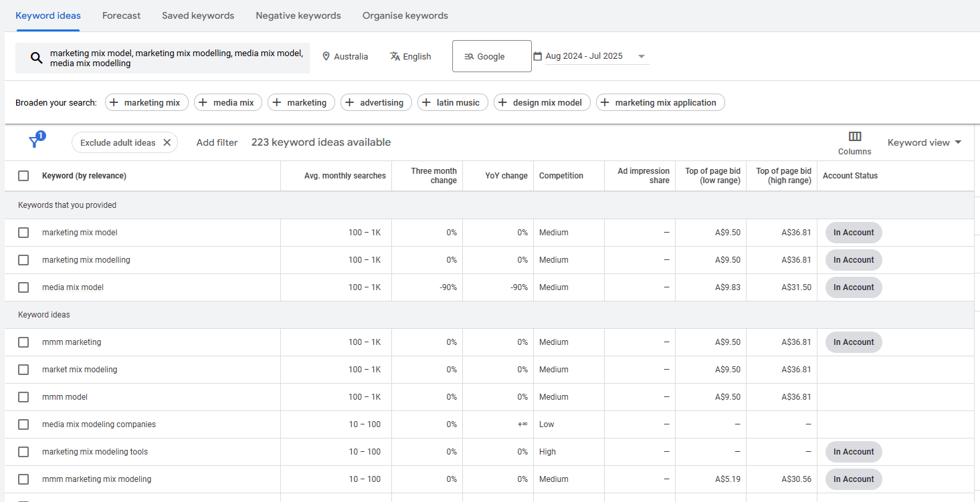Sort by Account Status column
Viewport: 980px width, 502px height.
point(850,176)
